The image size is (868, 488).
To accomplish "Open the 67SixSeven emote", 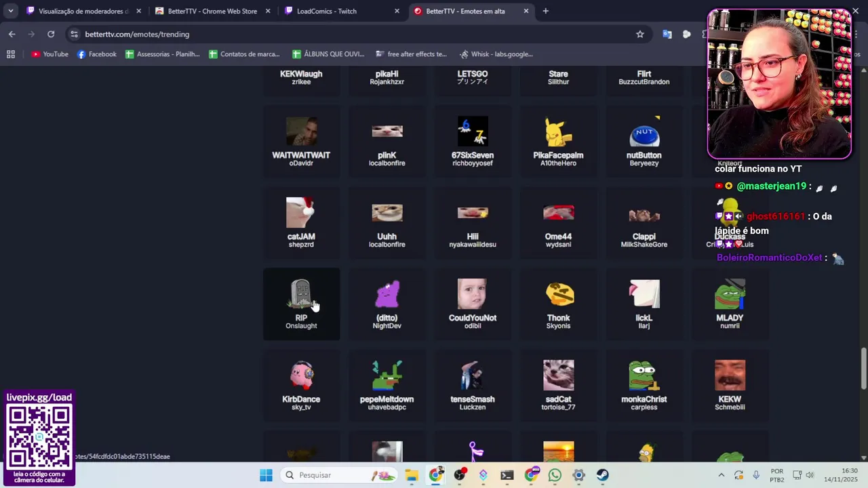I will point(473,142).
